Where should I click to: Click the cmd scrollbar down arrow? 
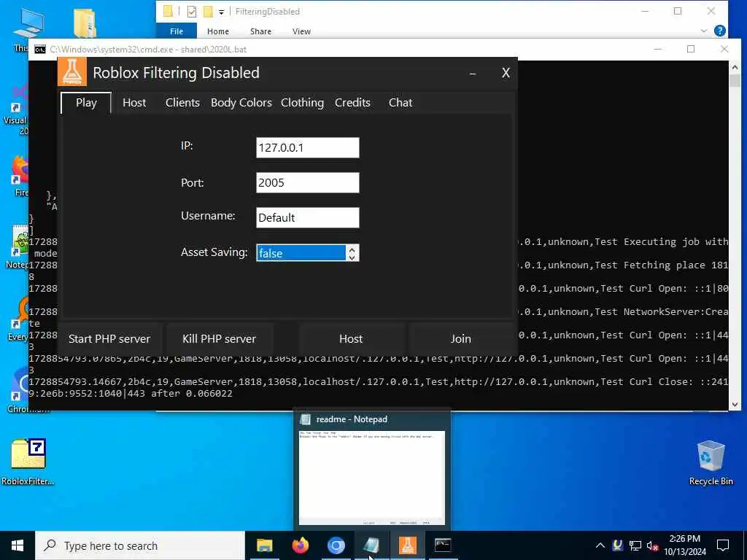point(735,405)
